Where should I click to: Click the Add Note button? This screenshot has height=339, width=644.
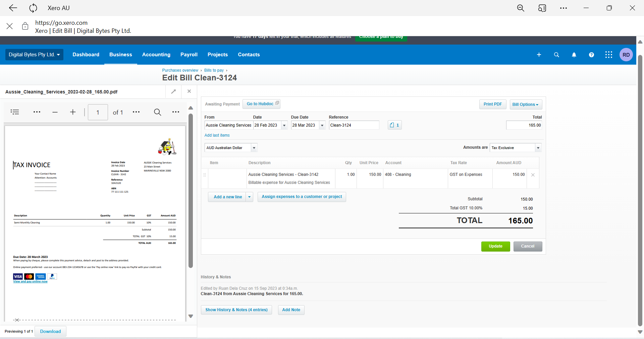(291, 310)
